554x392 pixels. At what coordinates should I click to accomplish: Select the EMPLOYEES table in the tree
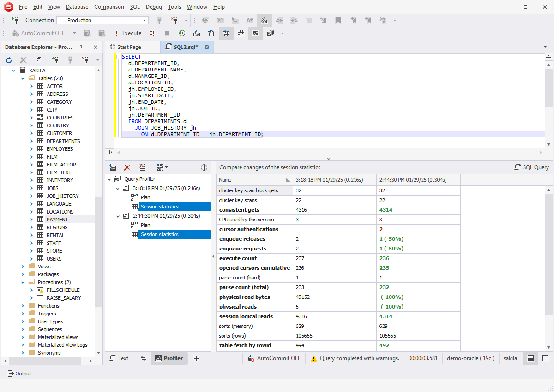pos(60,149)
